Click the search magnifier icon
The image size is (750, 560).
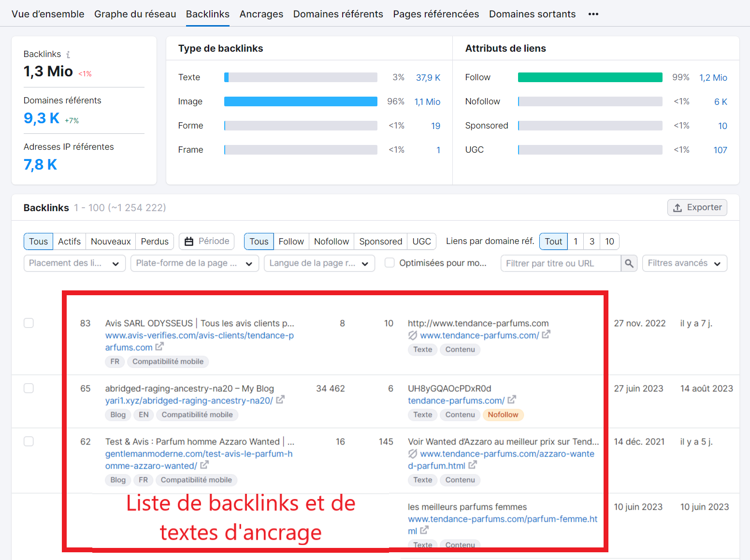point(629,263)
